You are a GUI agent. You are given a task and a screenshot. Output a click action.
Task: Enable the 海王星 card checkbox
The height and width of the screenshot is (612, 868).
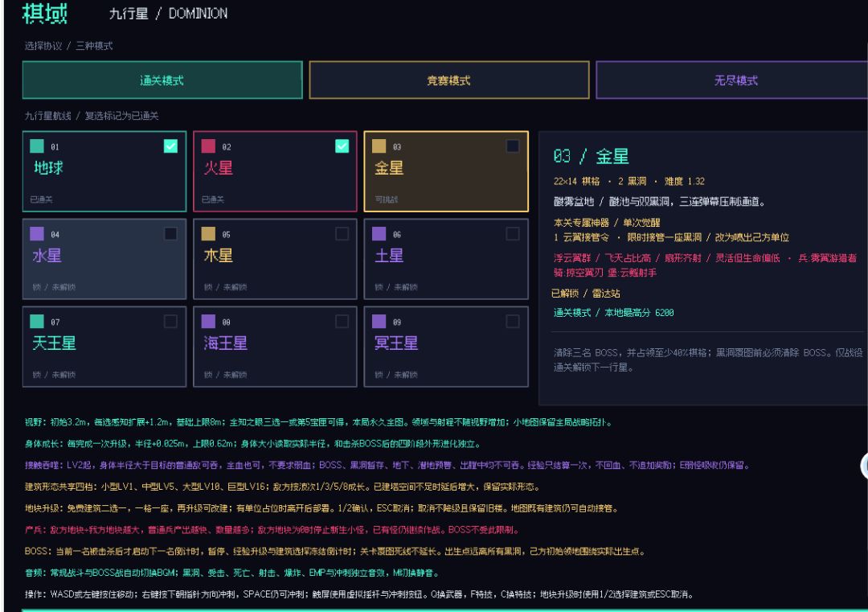[342, 321]
